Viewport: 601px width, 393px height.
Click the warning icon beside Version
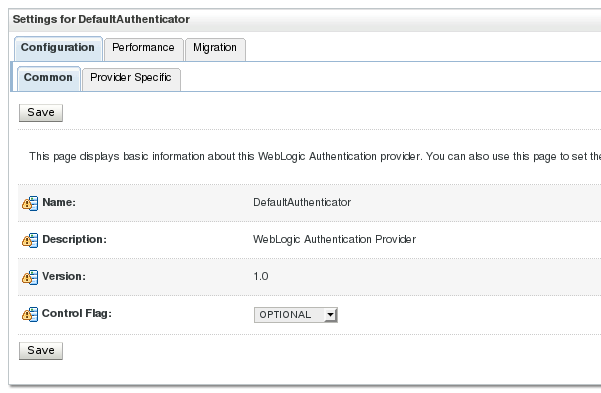(30, 277)
